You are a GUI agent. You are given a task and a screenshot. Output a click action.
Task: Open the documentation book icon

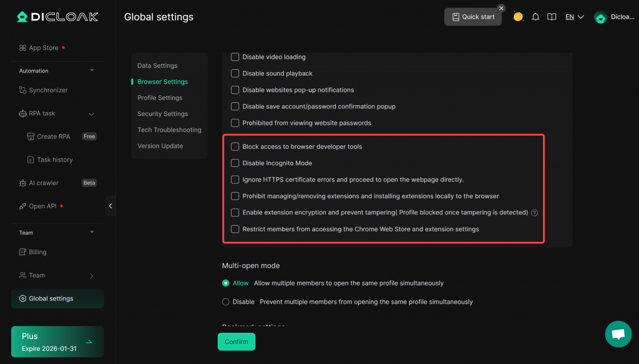(x=552, y=17)
